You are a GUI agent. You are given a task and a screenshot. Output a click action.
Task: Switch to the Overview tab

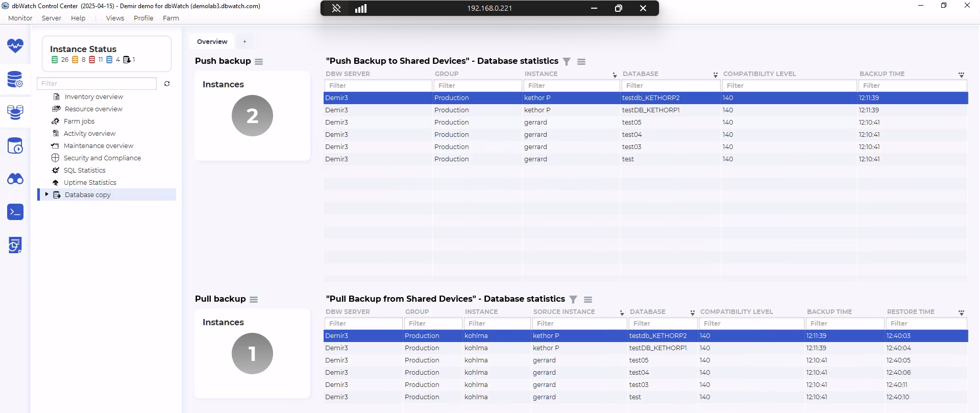pyautogui.click(x=212, y=42)
